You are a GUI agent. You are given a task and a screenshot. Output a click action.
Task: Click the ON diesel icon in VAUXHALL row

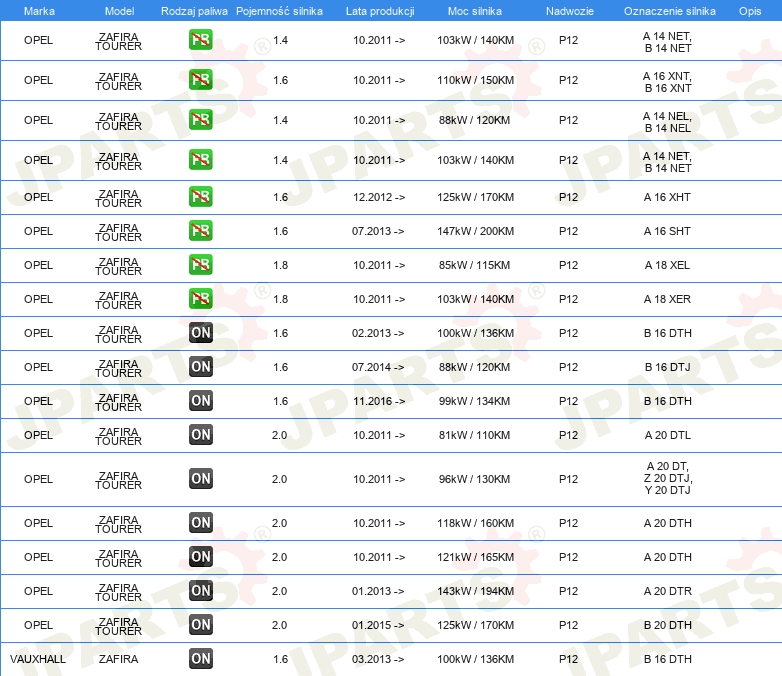pos(201,659)
